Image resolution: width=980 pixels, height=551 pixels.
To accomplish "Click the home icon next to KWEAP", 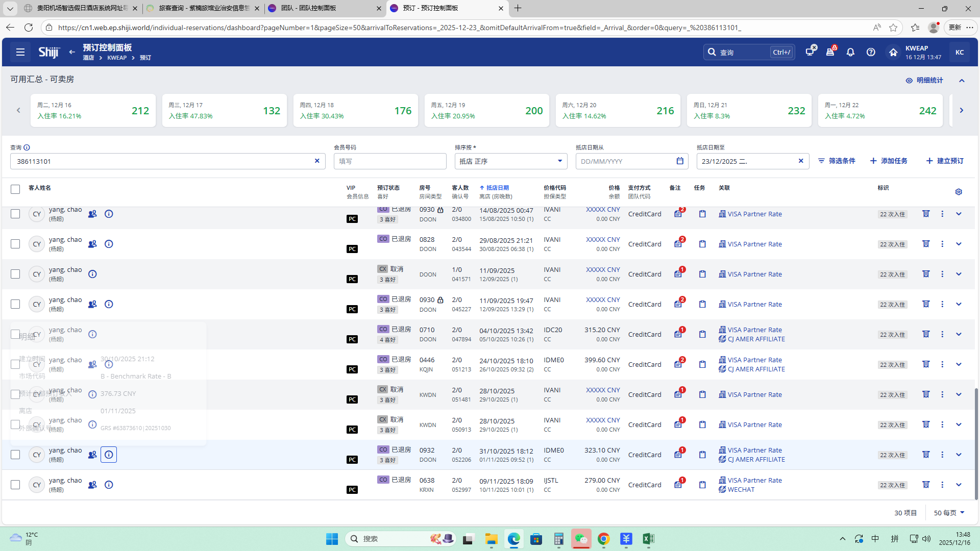I will click(x=893, y=52).
